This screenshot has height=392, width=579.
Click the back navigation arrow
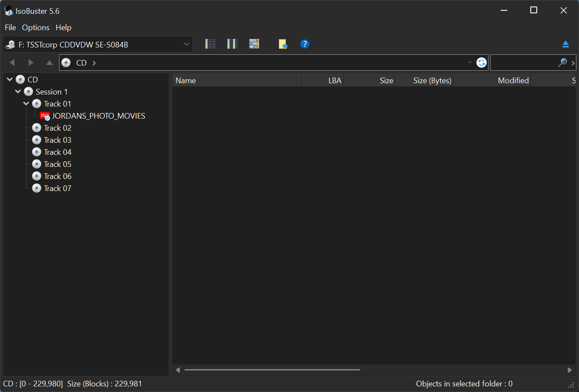[x=12, y=62]
